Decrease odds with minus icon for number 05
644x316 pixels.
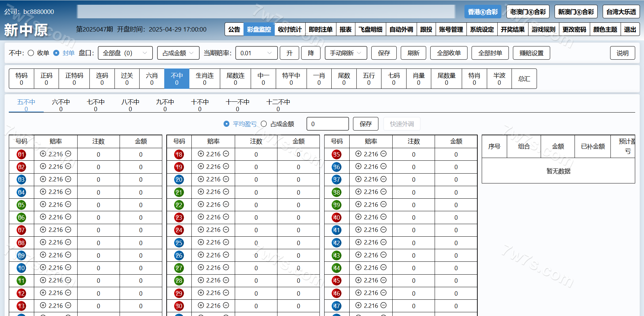coord(68,204)
